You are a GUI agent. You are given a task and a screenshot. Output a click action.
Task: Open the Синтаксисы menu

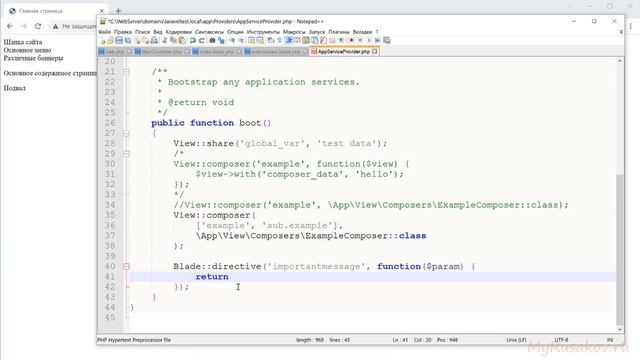pyautogui.click(x=209, y=32)
